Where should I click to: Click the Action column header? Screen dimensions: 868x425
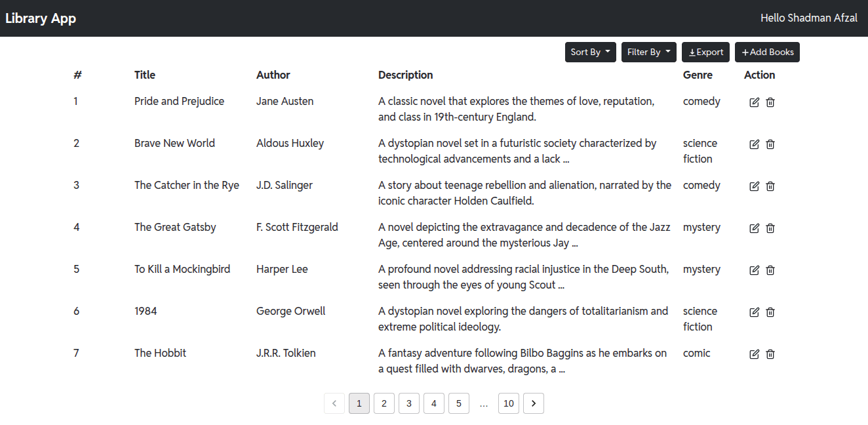[760, 75]
